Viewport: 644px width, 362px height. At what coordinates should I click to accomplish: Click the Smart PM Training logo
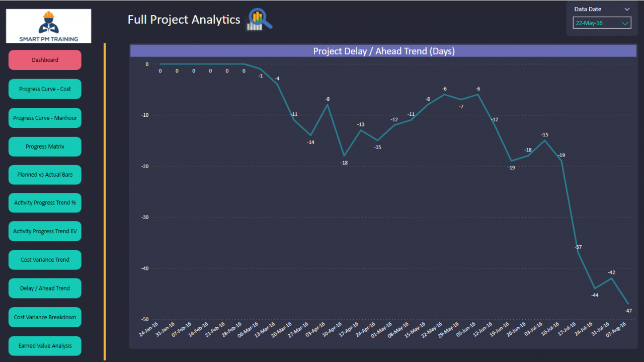[48, 26]
